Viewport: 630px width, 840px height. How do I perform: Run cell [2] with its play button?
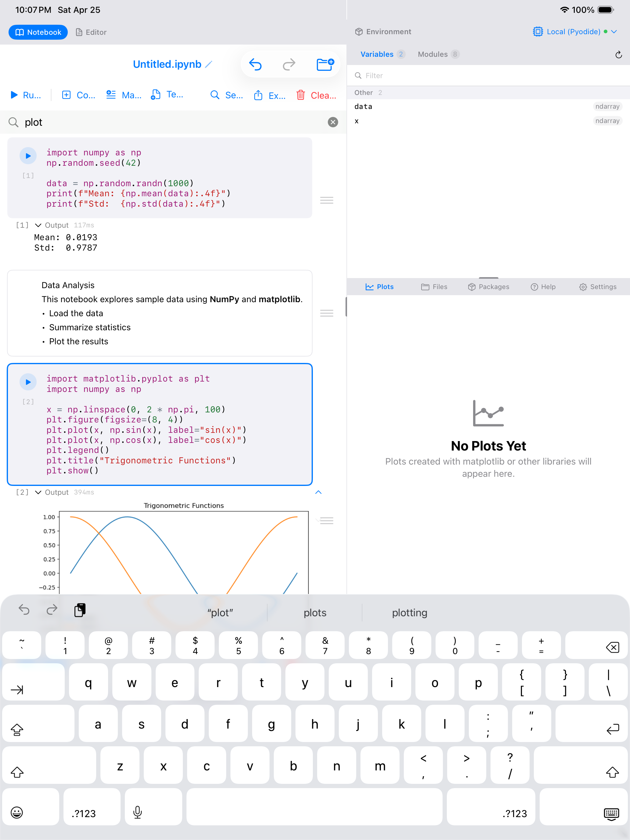pos(28,382)
